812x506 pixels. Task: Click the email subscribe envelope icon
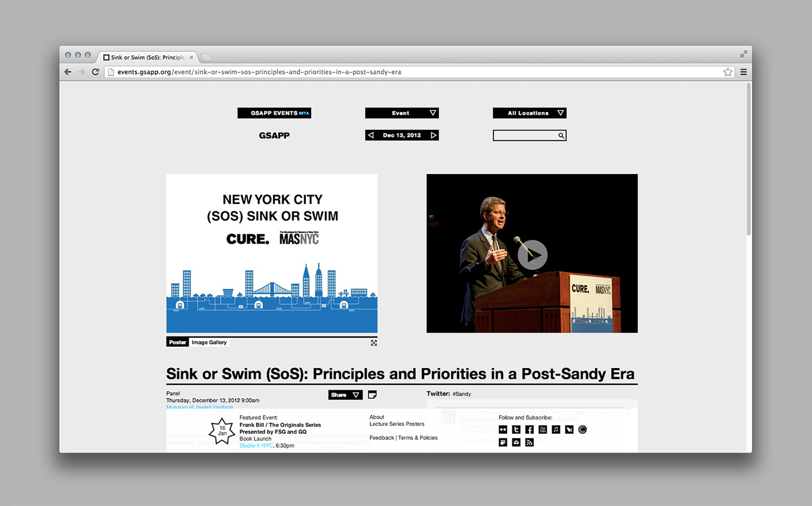(516, 443)
